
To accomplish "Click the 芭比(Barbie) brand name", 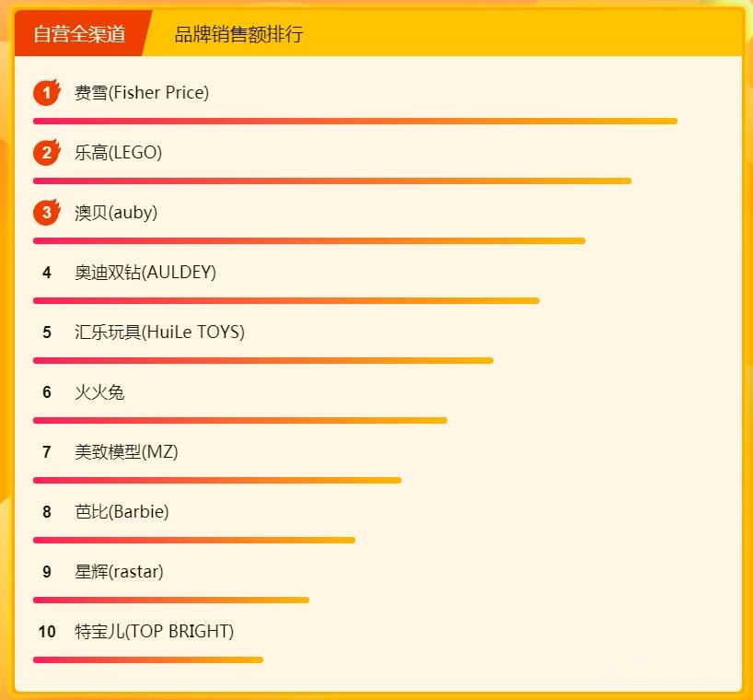I will pos(122,512).
